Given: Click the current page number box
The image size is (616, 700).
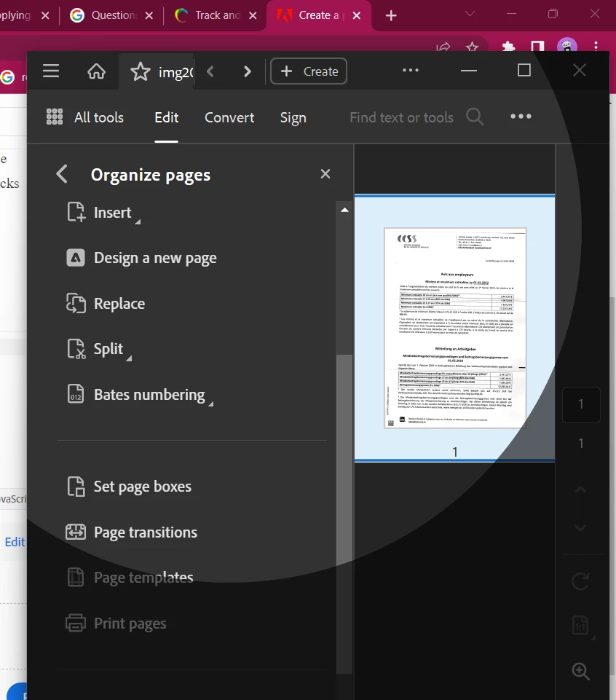Looking at the screenshot, I should point(581,404).
